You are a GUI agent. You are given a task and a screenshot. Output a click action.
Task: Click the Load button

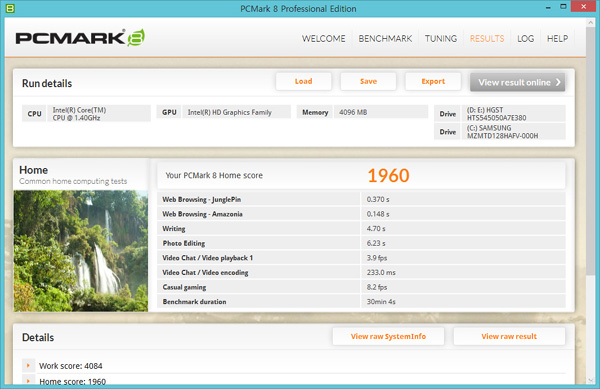tap(303, 81)
